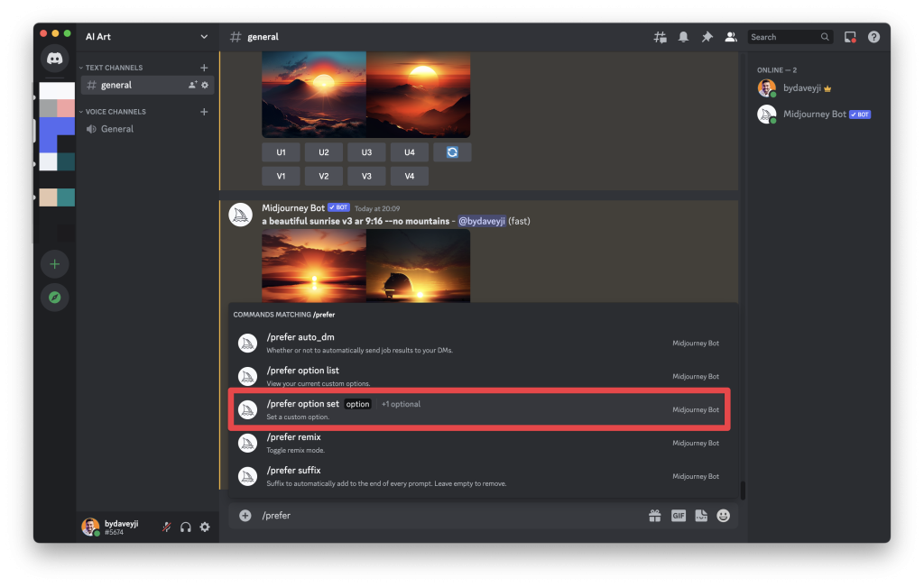924x587 pixels.
Task: Edit general channel settings gear
Action: click(205, 85)
